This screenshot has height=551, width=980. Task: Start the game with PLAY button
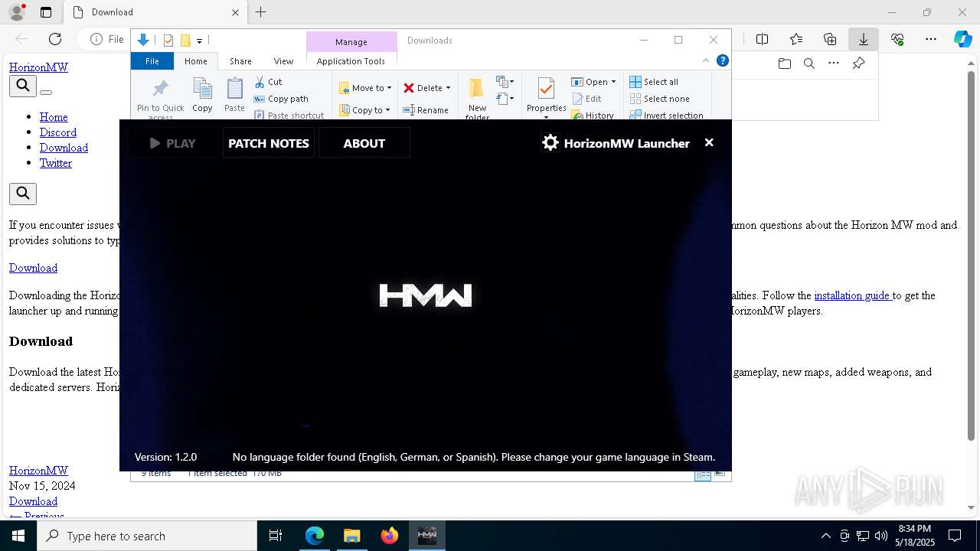tap(173, 143)
